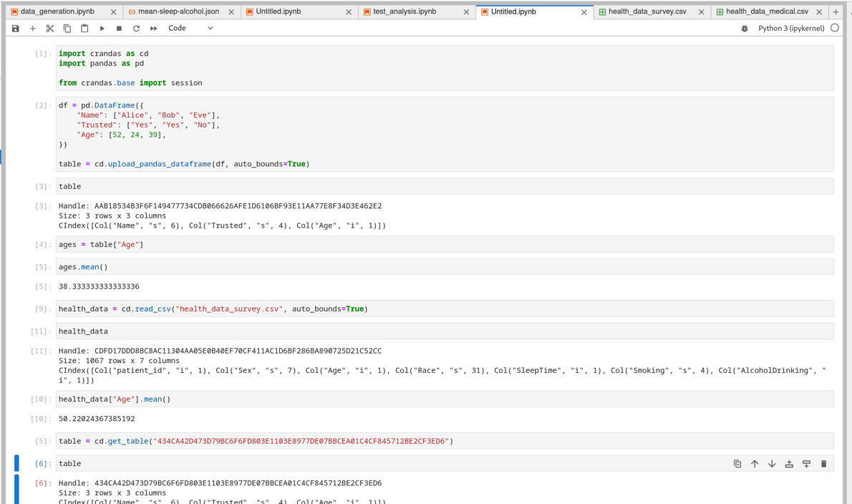Delete the selected cell via trash icon

(x=823, y=463)
